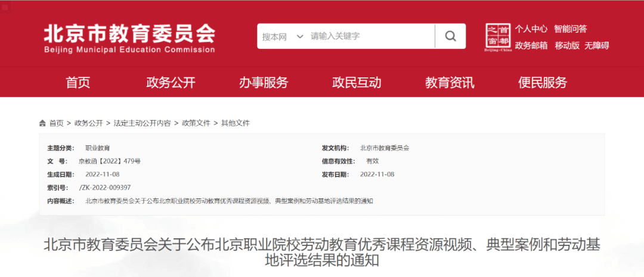Select document number 京教函【2022】479号
The width and height of the screenshot is (644, 277).
click(x=110, y=161)
